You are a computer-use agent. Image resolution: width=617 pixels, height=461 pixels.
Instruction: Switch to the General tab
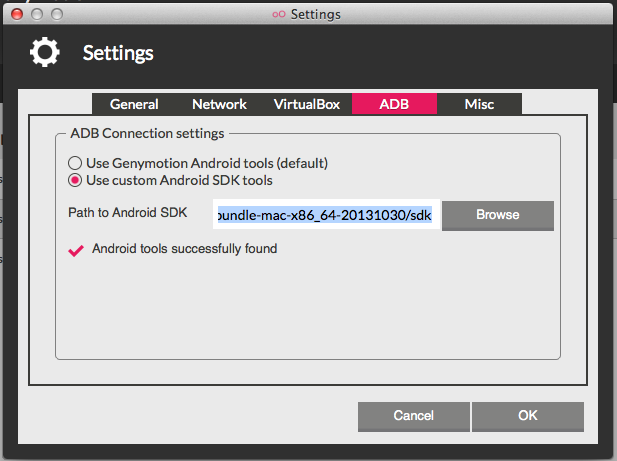coord(134,104)
